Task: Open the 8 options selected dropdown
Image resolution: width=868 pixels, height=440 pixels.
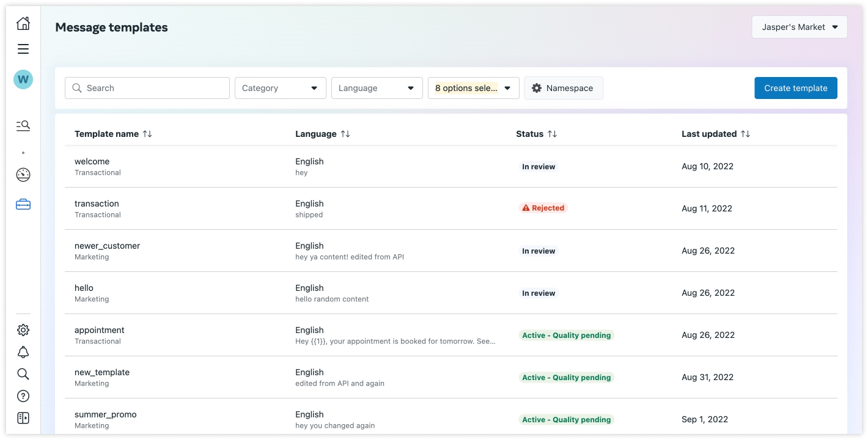Action: click(473, 88)
